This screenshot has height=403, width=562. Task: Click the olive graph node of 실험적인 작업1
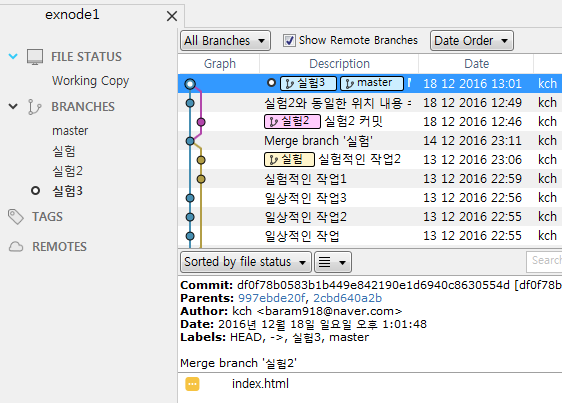pyautogui.click(x=201, y=179)
